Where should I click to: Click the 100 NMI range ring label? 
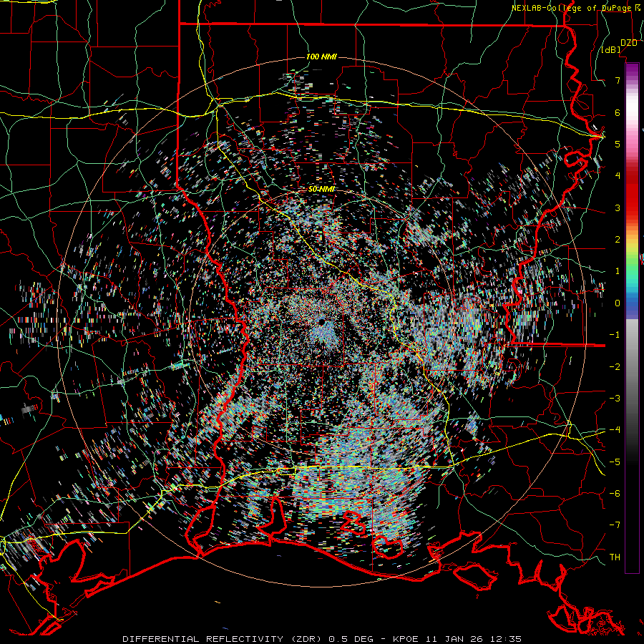[321, 57]
